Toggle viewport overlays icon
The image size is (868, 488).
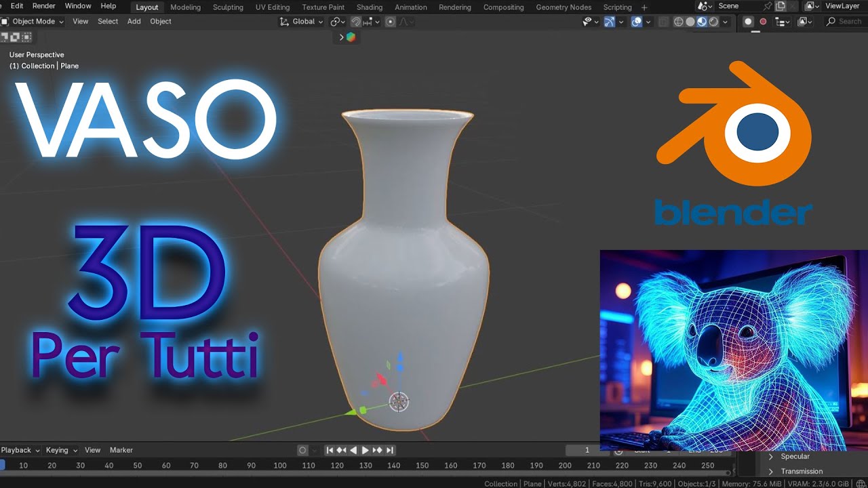click(x=636, y=22)
